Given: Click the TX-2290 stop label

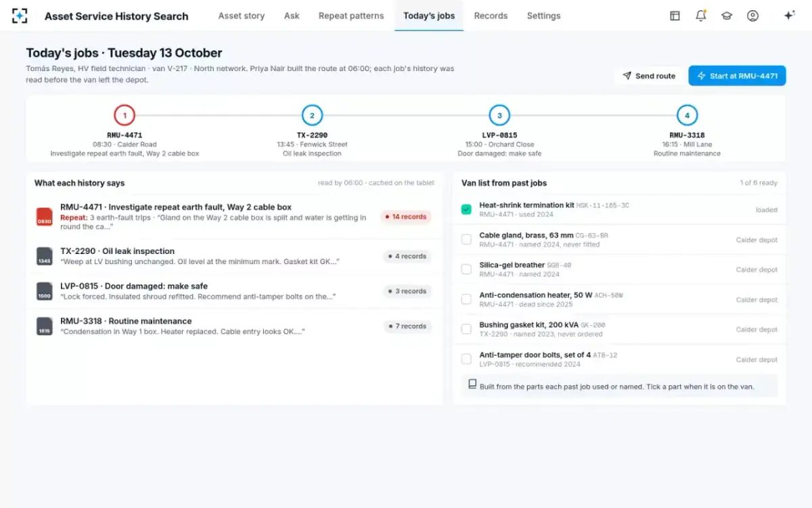Looking at the screenshot, I should click(x=312, y=135).
